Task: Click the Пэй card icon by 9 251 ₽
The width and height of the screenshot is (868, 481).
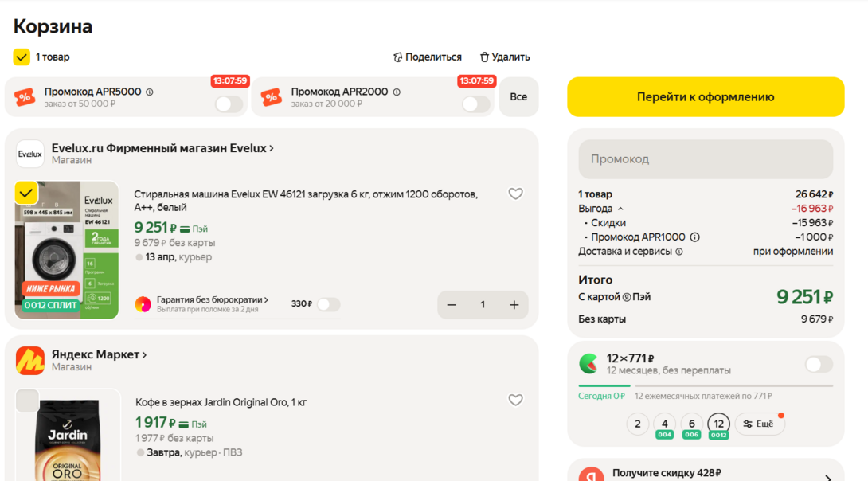Action: click(185, 229)
